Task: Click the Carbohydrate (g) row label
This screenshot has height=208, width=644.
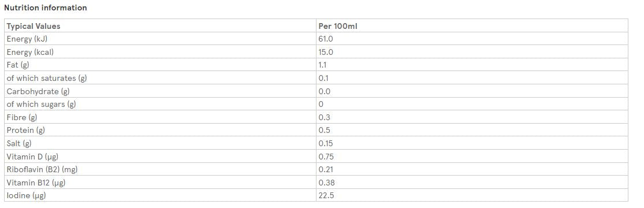Action: pos(38,91)
